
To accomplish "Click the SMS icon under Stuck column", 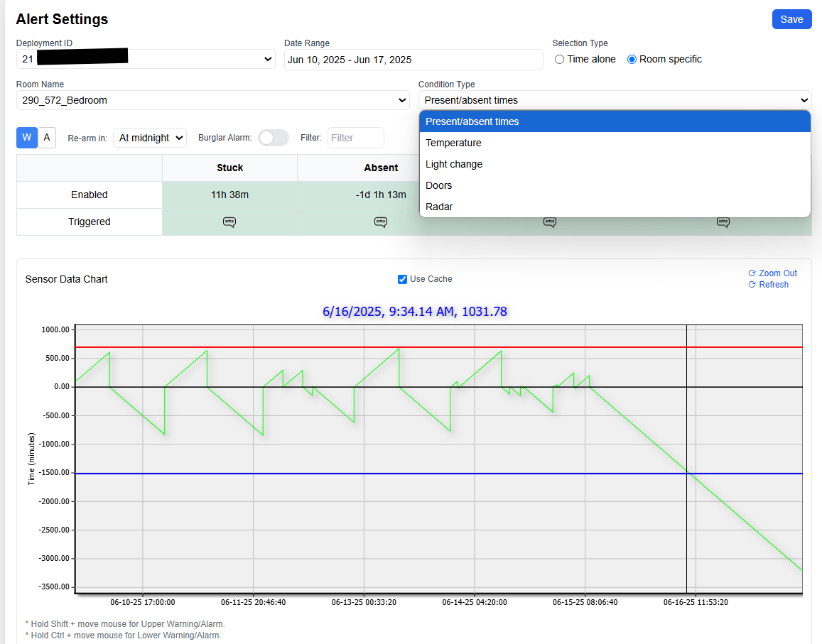I will click(x=229, y=222).
